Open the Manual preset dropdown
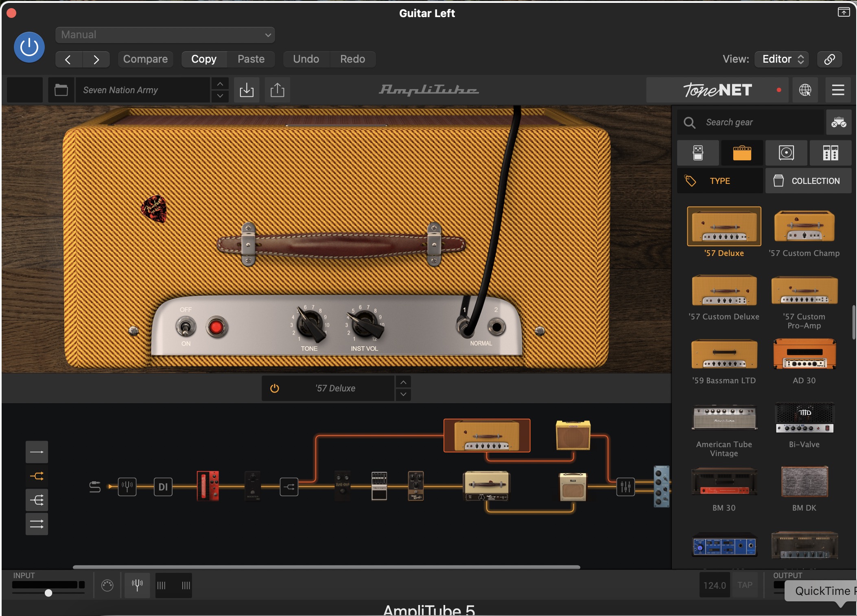Viewport: 857px width, 616px height. 165,35
